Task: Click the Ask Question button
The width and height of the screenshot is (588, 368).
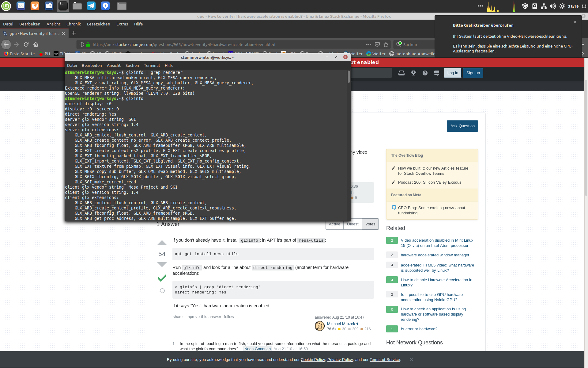Action: tap(462, 126)
